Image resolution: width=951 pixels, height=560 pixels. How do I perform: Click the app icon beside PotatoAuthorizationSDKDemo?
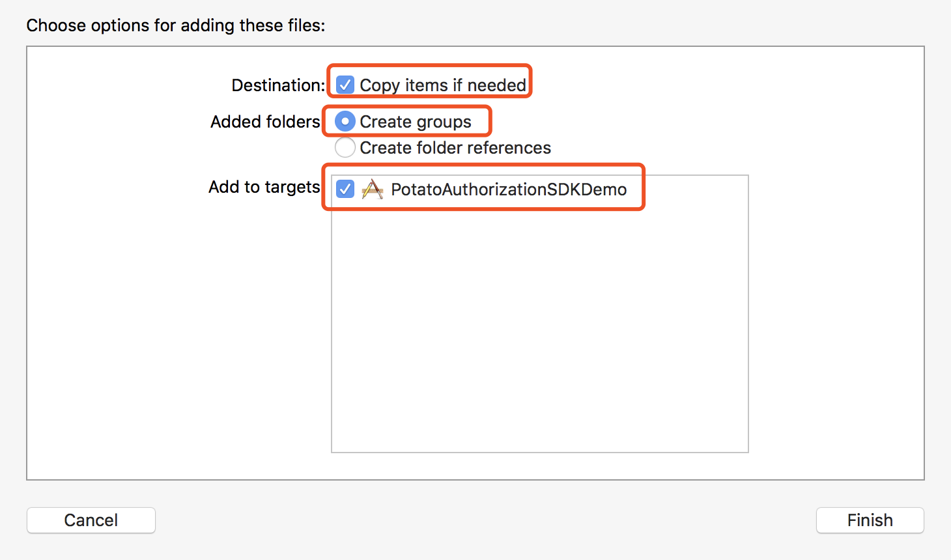[372, 189]
